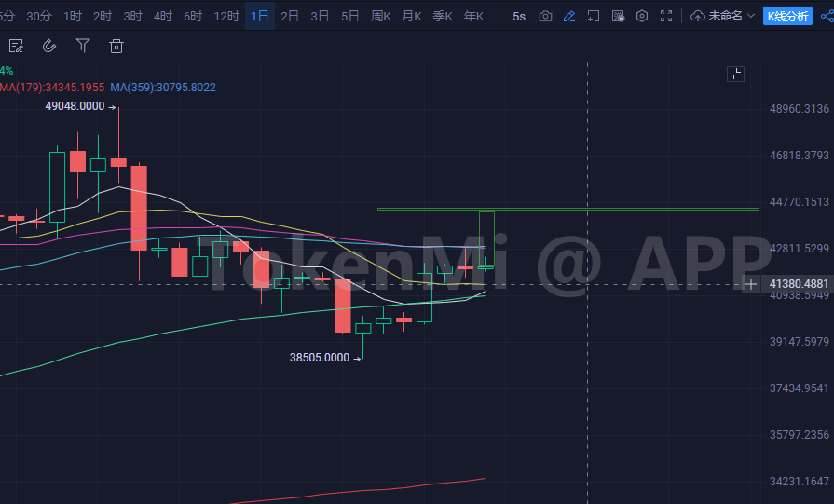This screenshot has width=834, height=504.
Task: Open the funnel filter icon
Action: tap(83, 46)
